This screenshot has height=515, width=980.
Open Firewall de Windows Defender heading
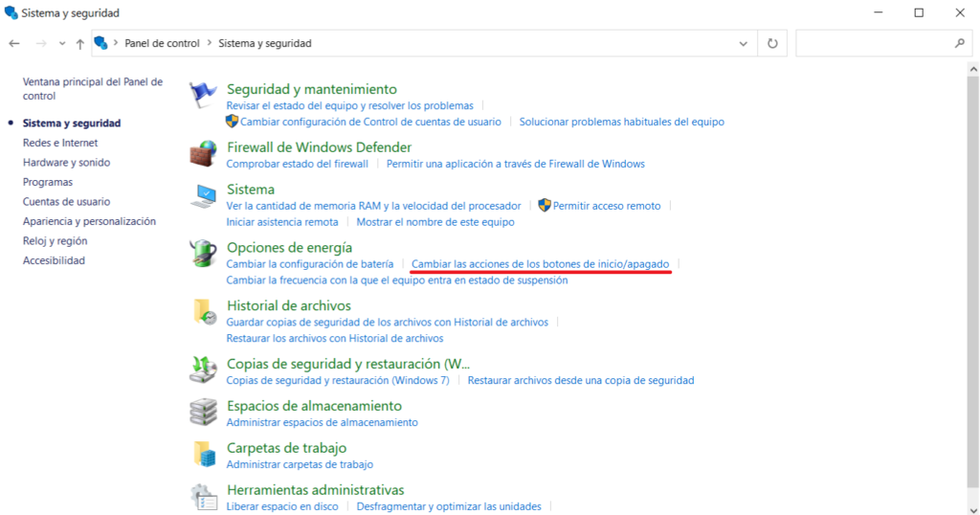click(x=319, y=147)
